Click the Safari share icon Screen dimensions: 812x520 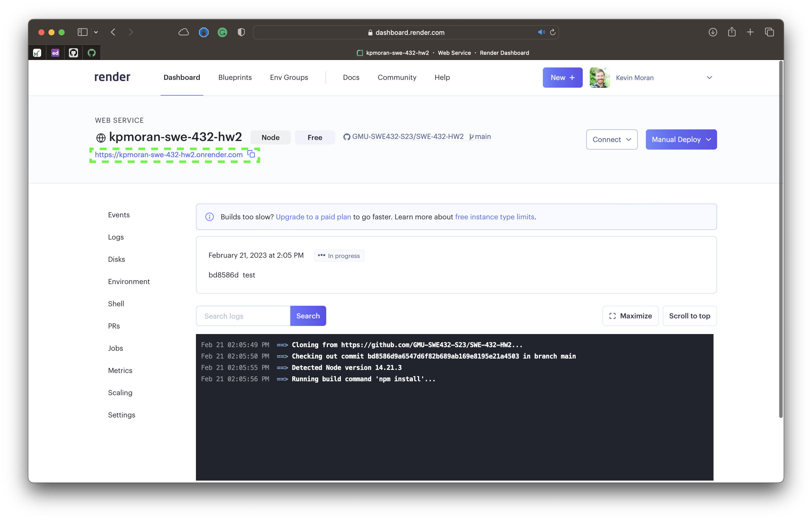pos(731,32)
